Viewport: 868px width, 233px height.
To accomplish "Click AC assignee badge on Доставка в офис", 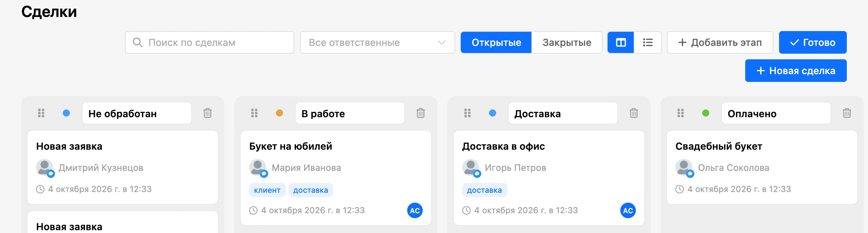I will 628,210.
